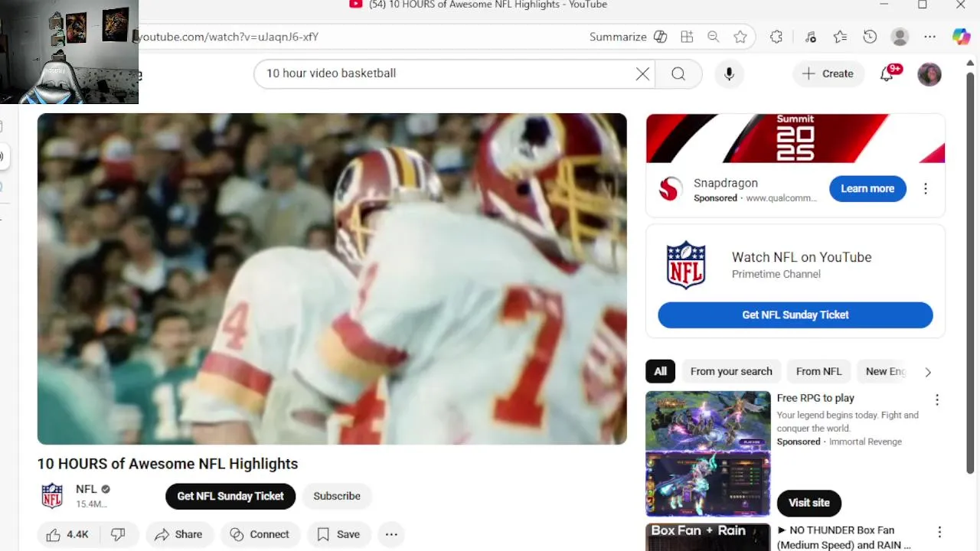Image resolution: width=980 pixels, height=551 pixels.
Task: Click blue Get NFL Sunday Ticket sidebar button
Action: click(795, 315)
